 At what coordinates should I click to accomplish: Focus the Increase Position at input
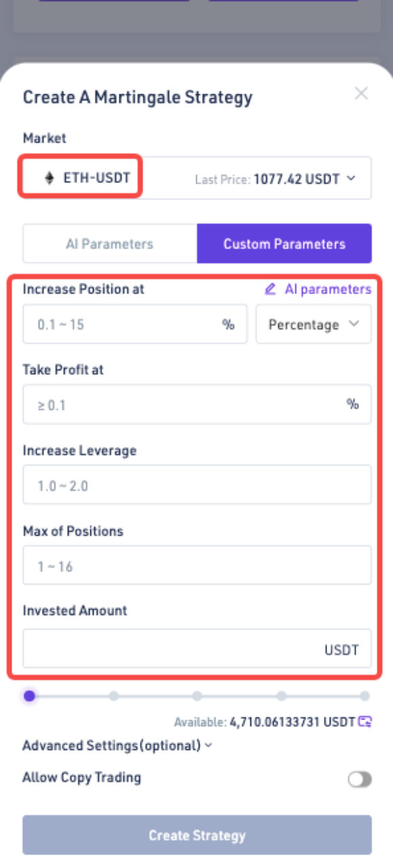click(135, 324)
